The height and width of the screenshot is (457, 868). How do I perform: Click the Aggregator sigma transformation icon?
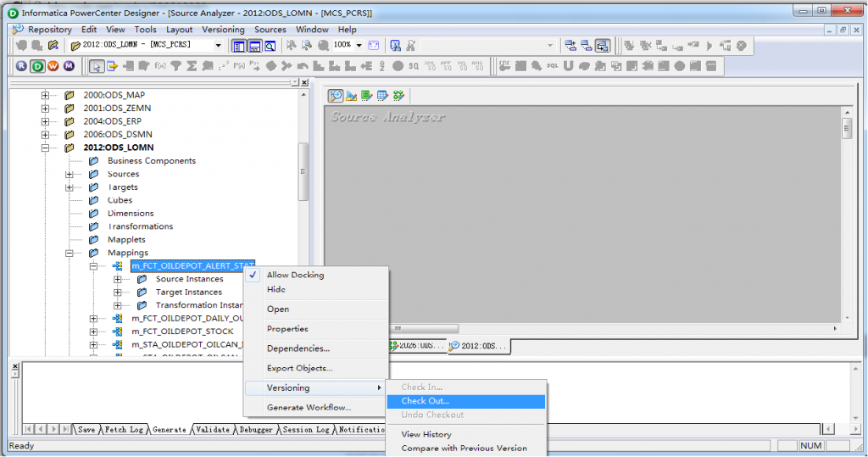coord(192,66)
